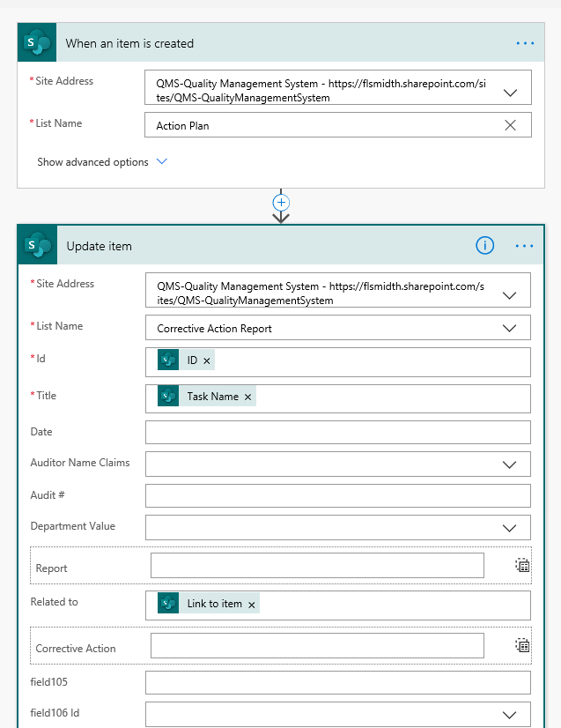
Task: Expand Update item Site Address dropdown
Action: click(510, 295)
